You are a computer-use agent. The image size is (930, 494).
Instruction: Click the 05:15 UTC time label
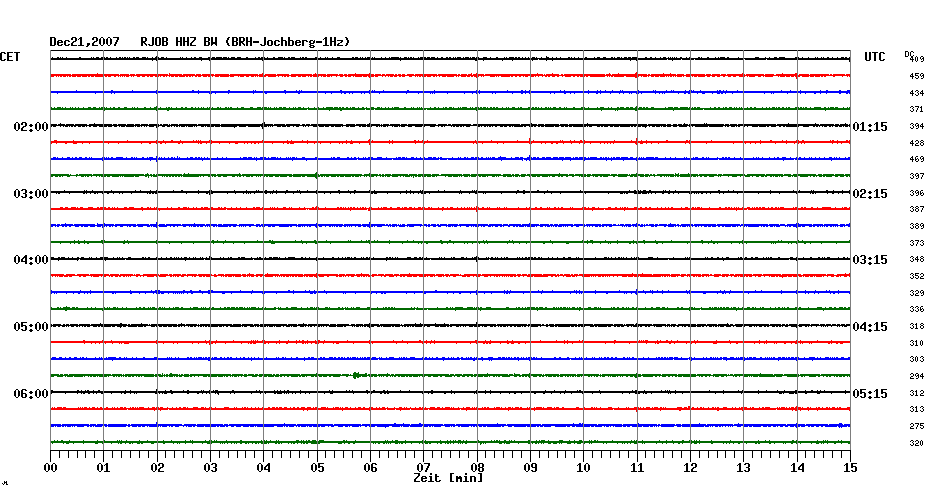(x=870, y=394)
